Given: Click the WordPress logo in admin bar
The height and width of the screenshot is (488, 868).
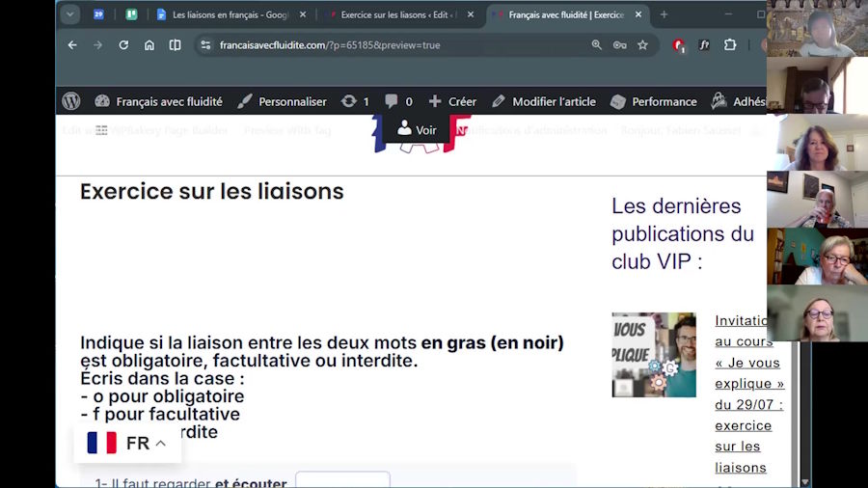Looking at the screenshot, I should 71,101.
